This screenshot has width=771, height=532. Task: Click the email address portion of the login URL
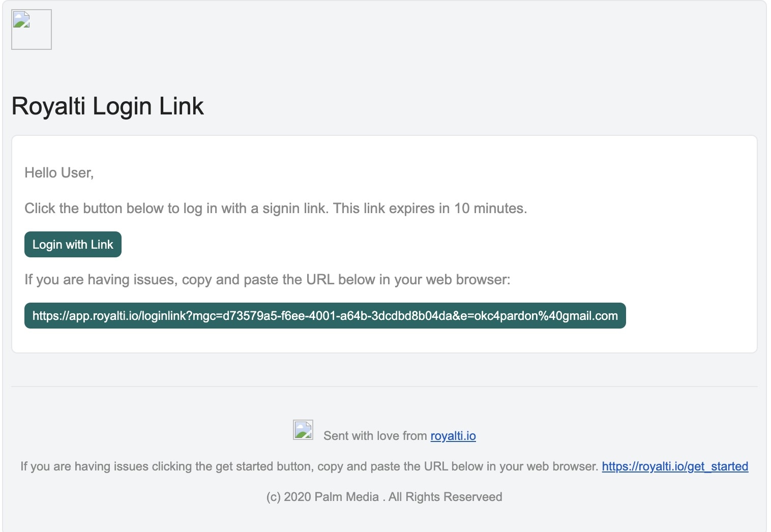pyautogui.click(x=546, y=316)
